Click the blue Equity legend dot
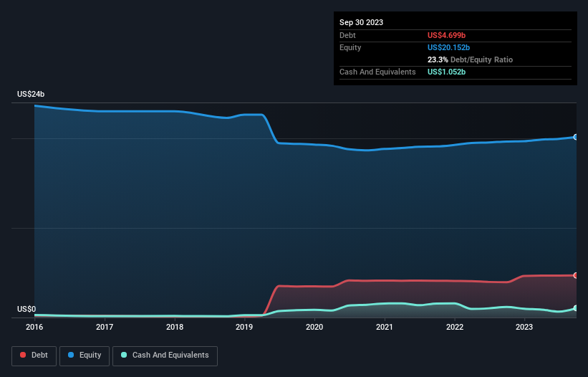 coord(71,355)
